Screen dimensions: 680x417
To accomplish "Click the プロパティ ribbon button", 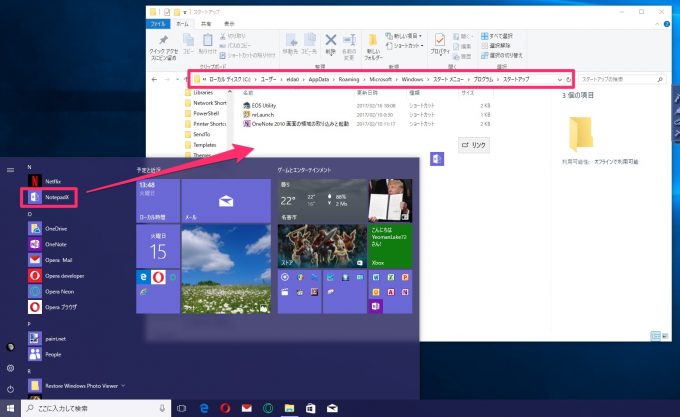I will click(440, 44).
